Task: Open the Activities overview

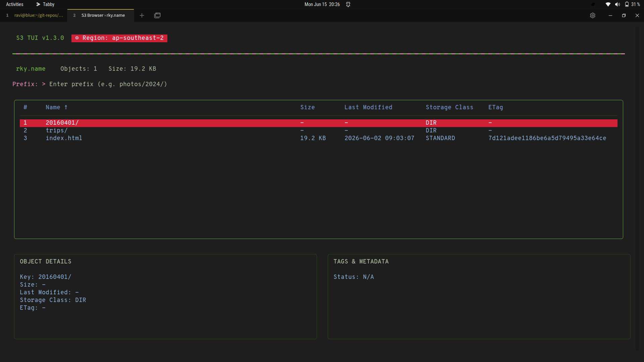Action: (15, 4)
